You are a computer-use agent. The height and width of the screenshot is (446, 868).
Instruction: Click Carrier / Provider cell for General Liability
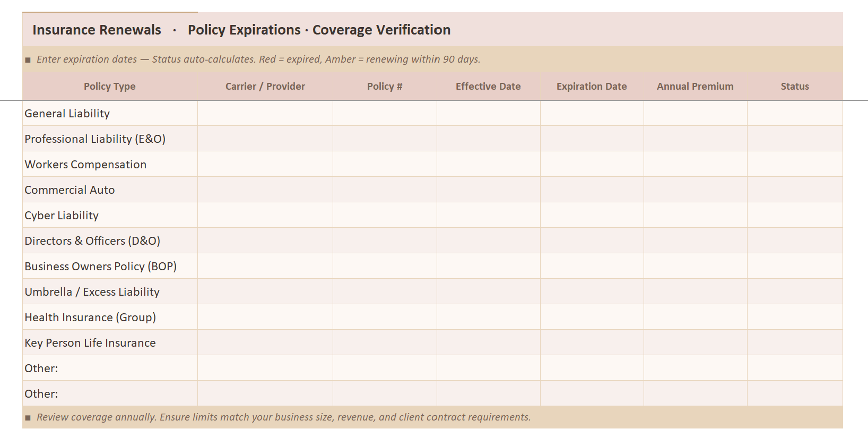(x=265, y=113)
